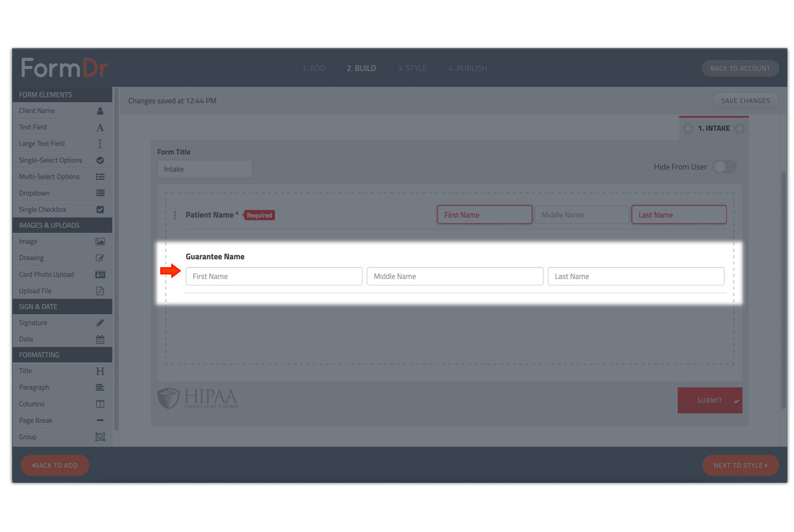Open step 2. BUILD
Image resolution: width=794 pixels, height=532 pixels.
pyautogui.click(x=361, y=68)
